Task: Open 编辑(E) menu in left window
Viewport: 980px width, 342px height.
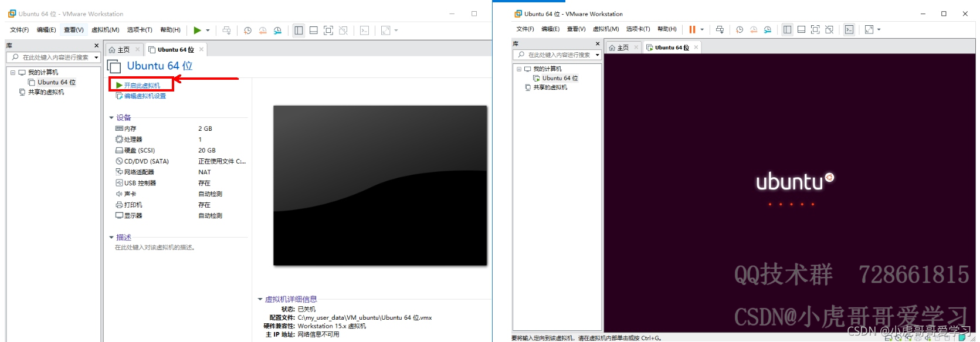Action: (x=46, y=30)
